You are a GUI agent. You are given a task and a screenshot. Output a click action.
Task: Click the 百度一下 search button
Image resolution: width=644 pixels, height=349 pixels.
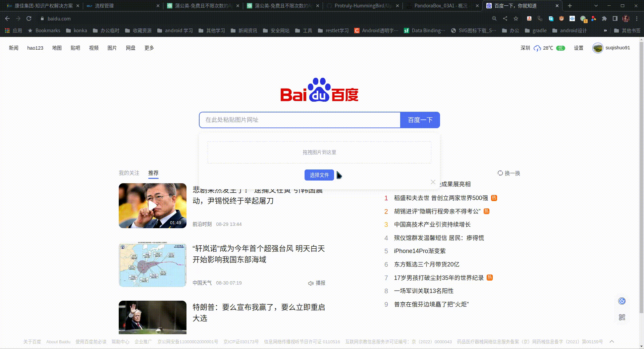420,120
